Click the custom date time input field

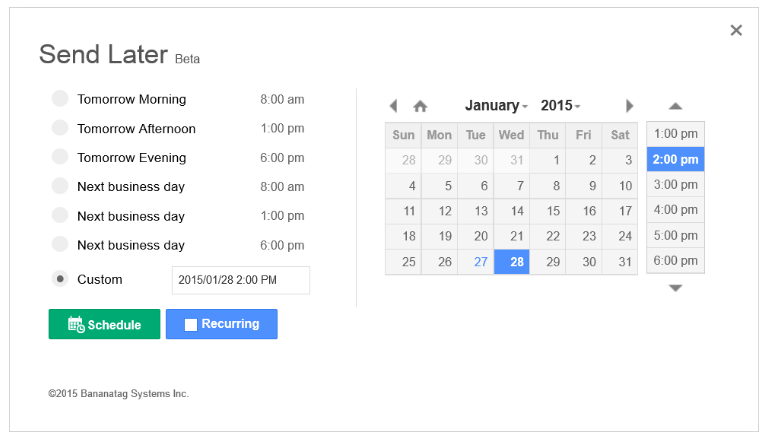pos(241,280)
